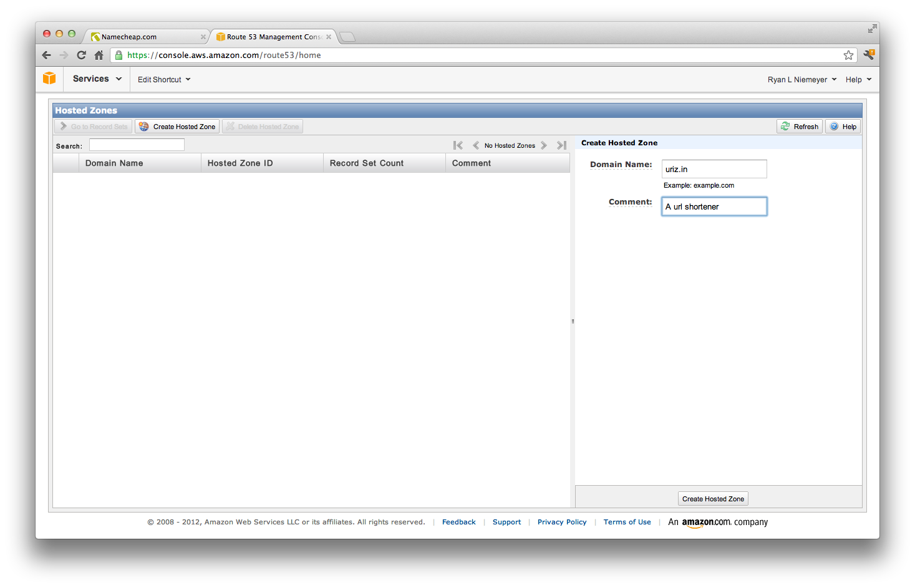Image resolution: width=915 pixels, height=588 pixels.
Task: Go to next page of hosted zones
Action: coord(544,145)
